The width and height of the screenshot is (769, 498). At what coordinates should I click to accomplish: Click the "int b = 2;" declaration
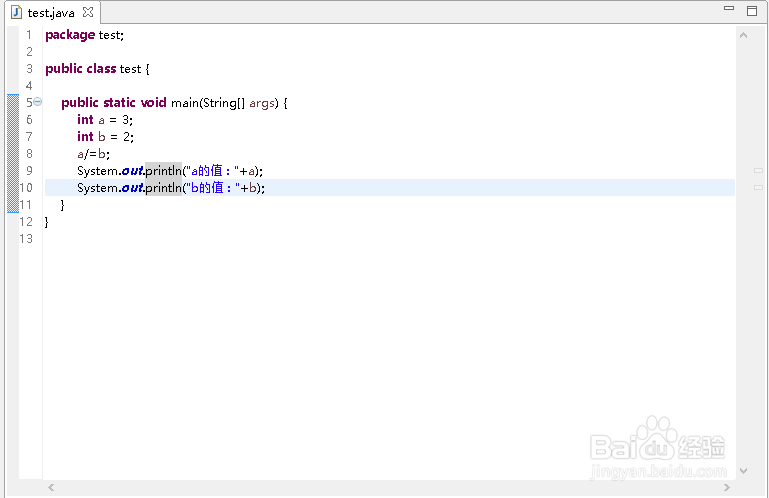point(105,137)
